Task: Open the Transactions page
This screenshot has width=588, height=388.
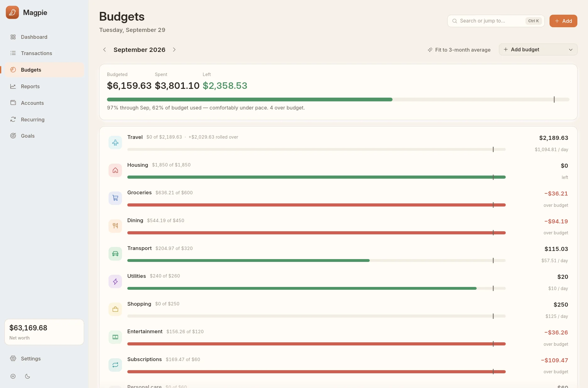Action: coord(44,53)
